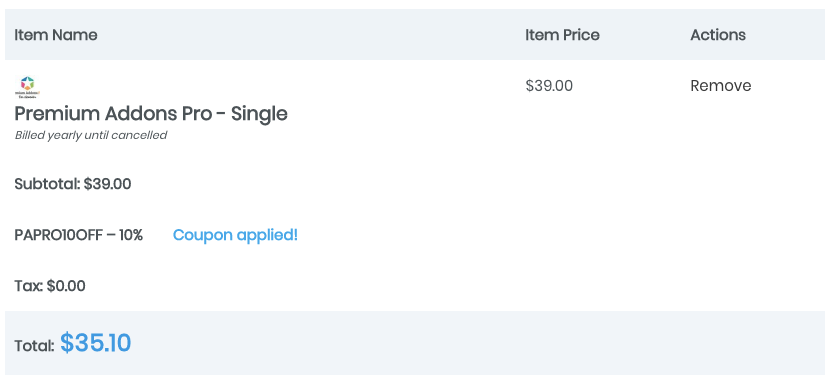The height and width of the screenshot is (383, 834).
Task: Click the Subtotal: $39.00 line
Action: pos(73,184)
